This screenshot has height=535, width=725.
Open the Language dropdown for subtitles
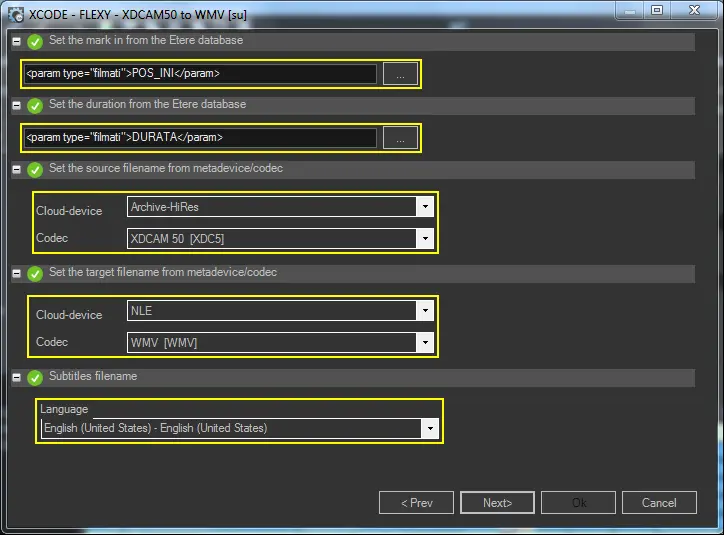click(x=429, y=428)
